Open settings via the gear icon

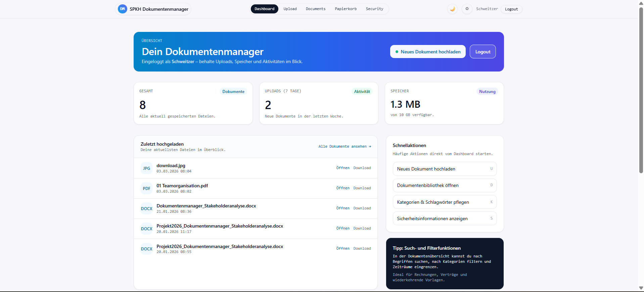point(467,9)
